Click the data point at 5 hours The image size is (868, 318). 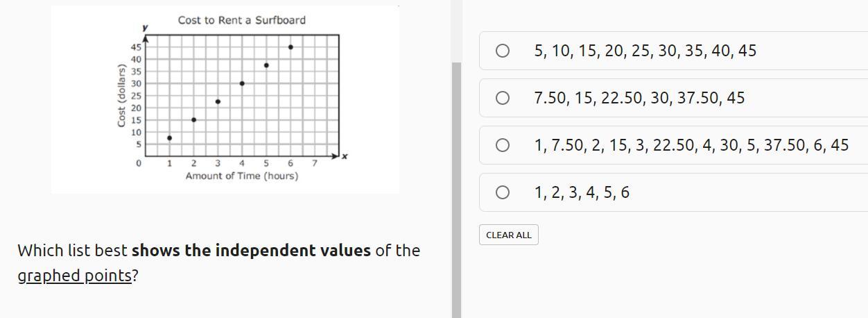[266, 65]
